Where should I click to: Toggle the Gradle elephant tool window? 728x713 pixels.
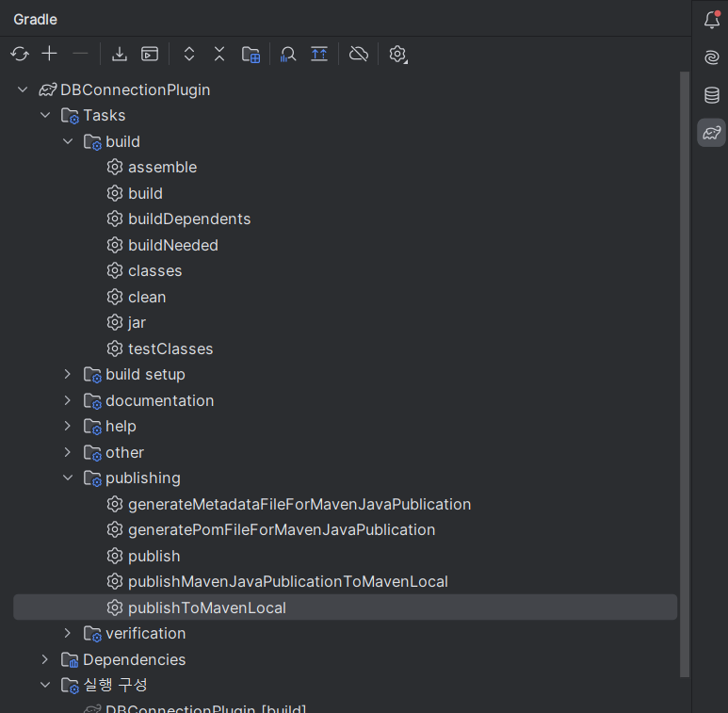pos(711,133)
